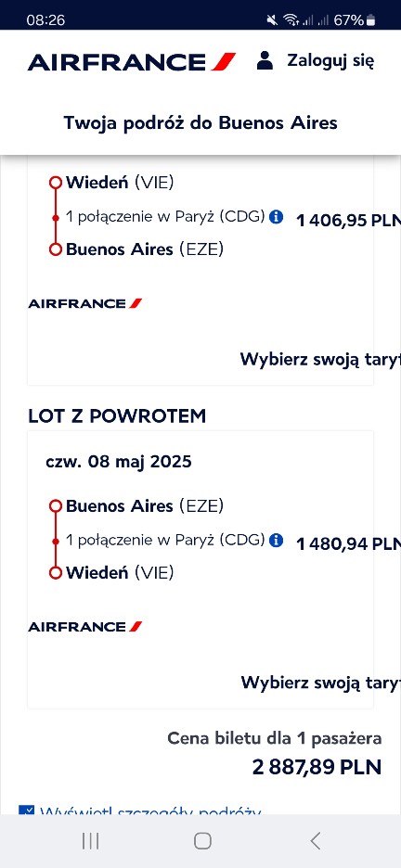Open the Wyświetl szczegóły podróży link text
This screenshot has height=868, width=401.
point(150,810)
